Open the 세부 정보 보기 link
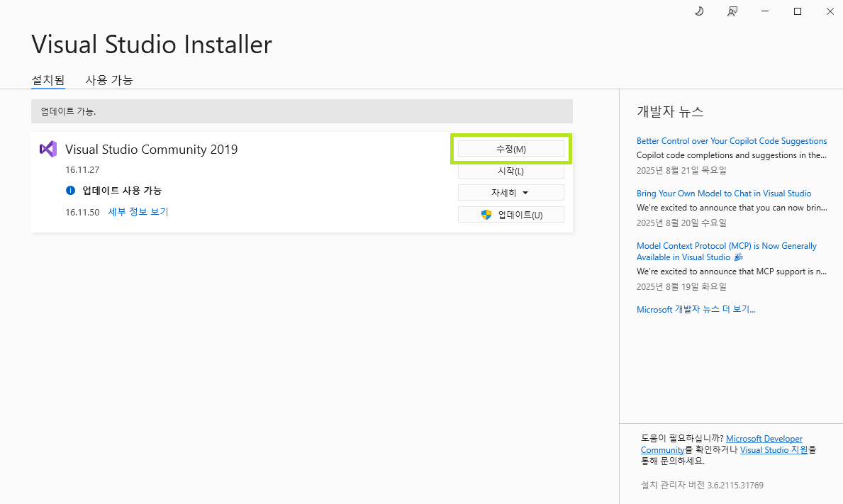 (138, 212)
